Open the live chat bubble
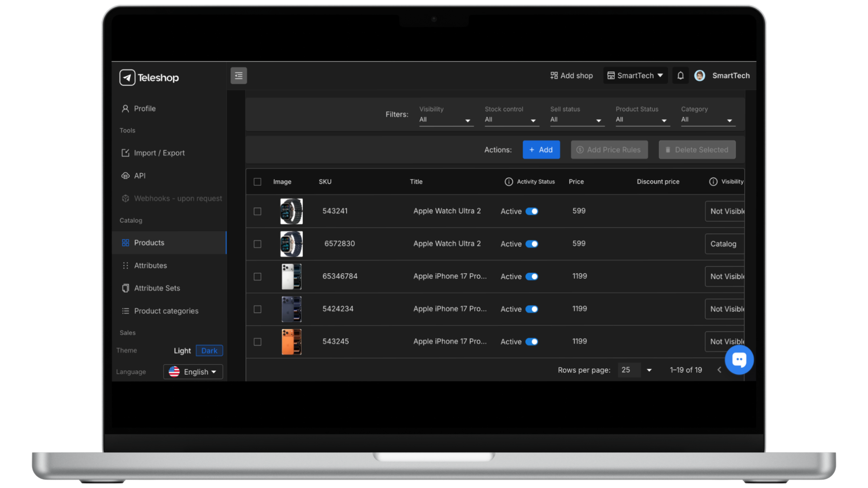Screen dimensions: 868x488 click(x=739, y=360)
